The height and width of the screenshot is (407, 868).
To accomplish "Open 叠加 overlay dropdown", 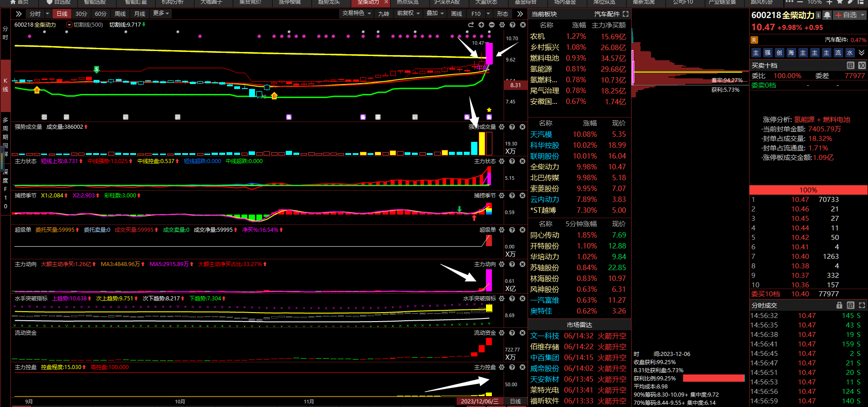I will click(435, 14).
